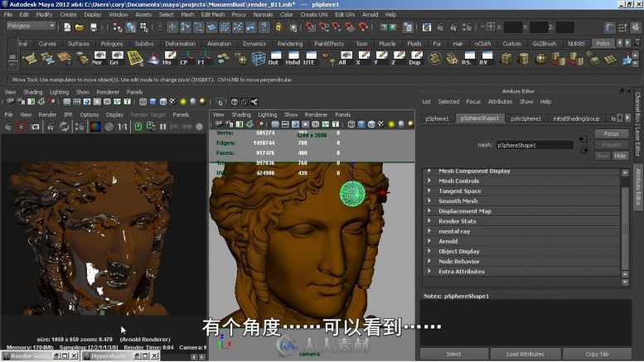Click the Copy Tab button
Viewport: 644px width, 362px height.
click(x=597, y=354)
